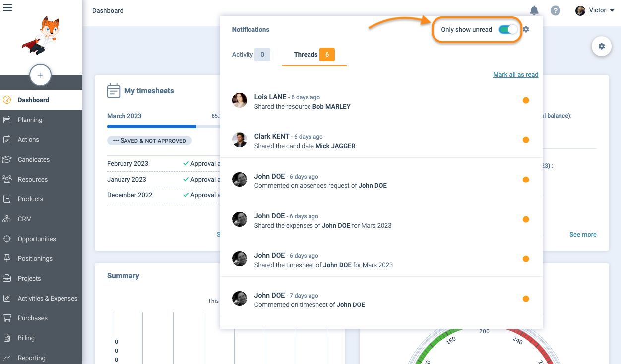Image resolution: width=621 pixels, height=364 pixels.
Task: Click the plus quick-add button
Action: tap(41, 76)
